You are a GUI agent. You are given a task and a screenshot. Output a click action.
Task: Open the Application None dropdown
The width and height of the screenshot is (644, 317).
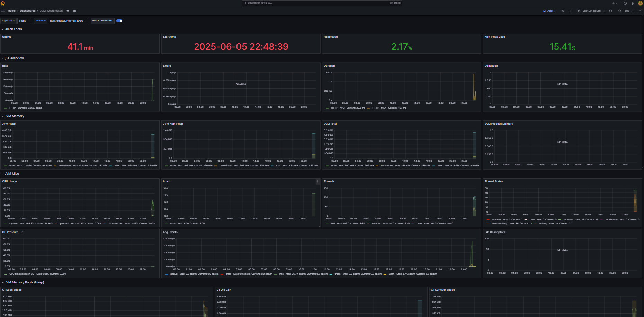(24, 21)
